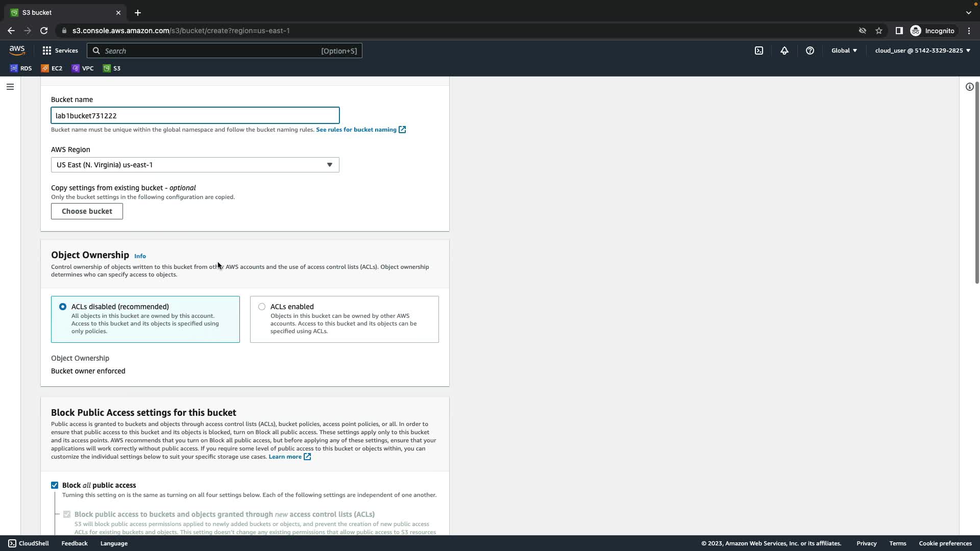Viewport: 980px width, 551px height.
Task: Click the AWS logo home icon
Action: [17, 50]
